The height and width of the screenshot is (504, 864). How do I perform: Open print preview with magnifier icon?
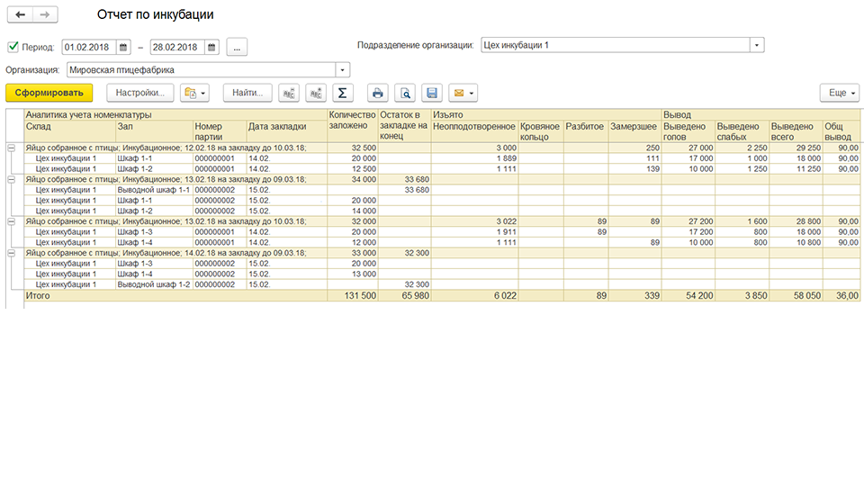[405, 93]
